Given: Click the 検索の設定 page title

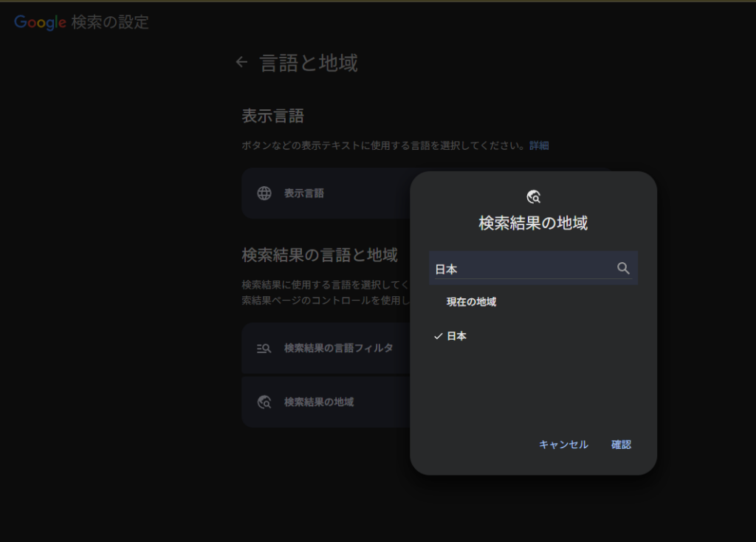Looking at the screenshot, I should coord(110,22).
